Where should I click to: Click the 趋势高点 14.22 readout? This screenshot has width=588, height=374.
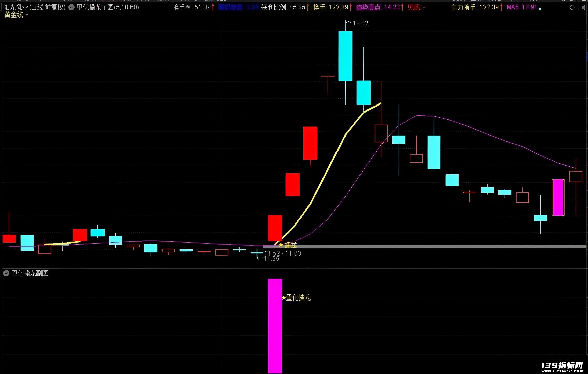pos(378,8)
